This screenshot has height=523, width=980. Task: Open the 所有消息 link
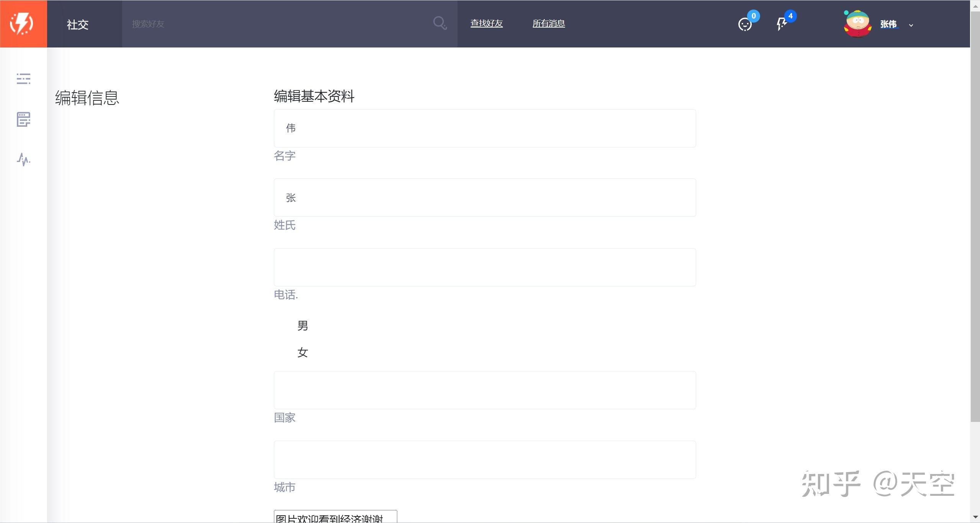548,23
